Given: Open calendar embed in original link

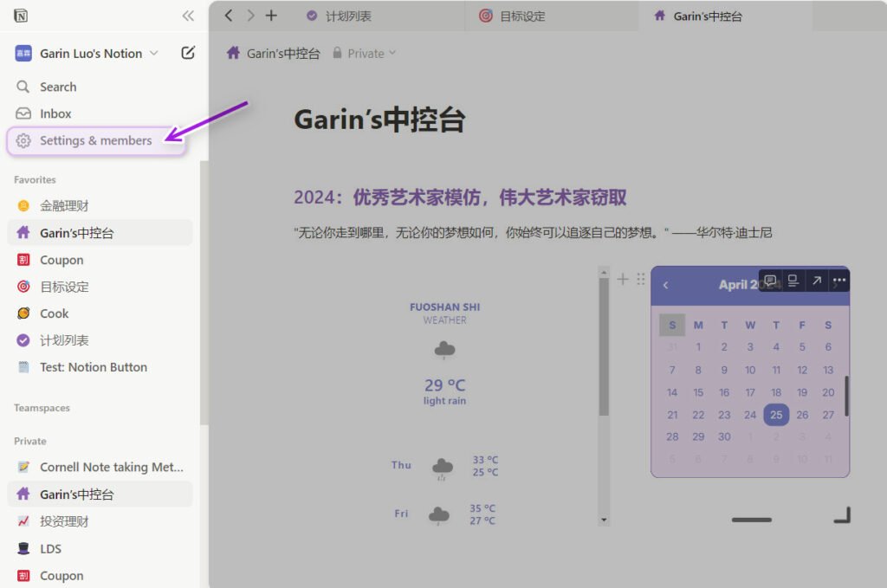Looking at the screenshot, I should 817,281.
